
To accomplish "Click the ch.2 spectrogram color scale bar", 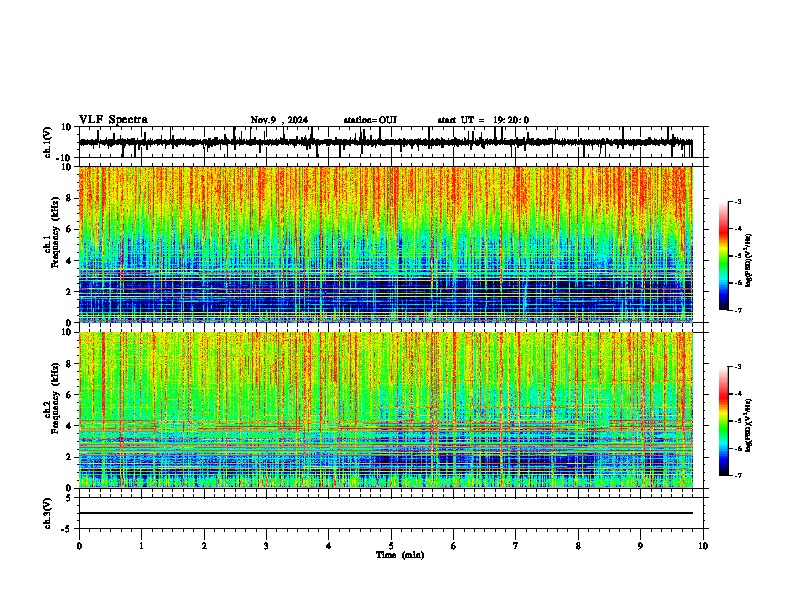I will point(724,421).
